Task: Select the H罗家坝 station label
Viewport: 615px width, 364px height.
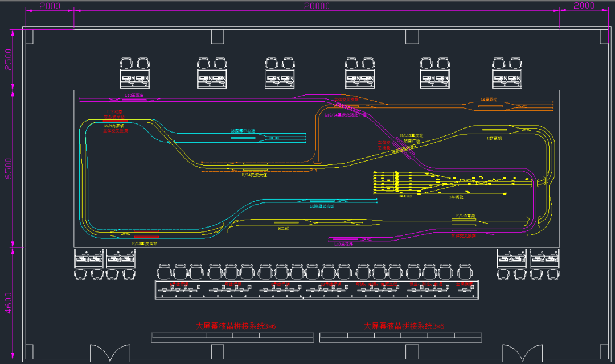Action: (x=494, y=138)
